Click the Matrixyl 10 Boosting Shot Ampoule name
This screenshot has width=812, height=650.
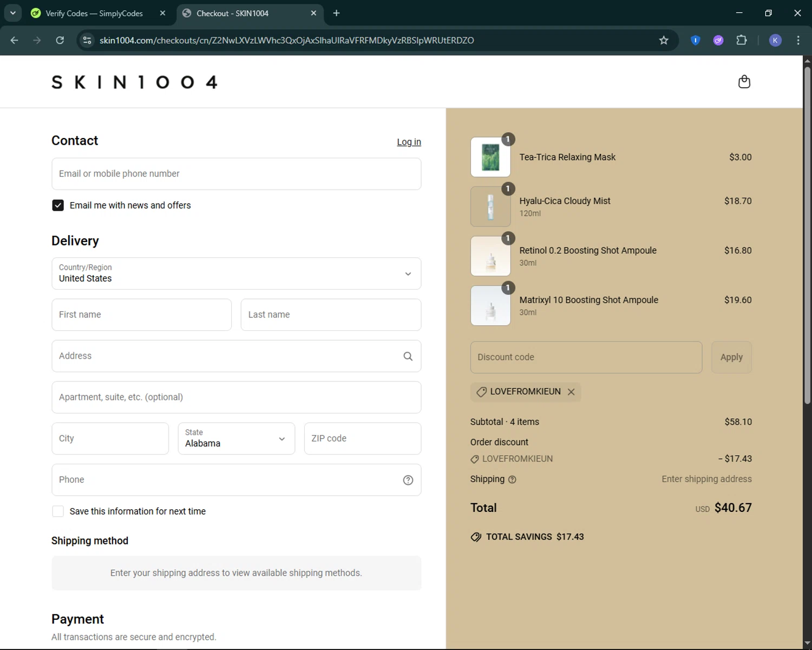click(x=589, y=300)
